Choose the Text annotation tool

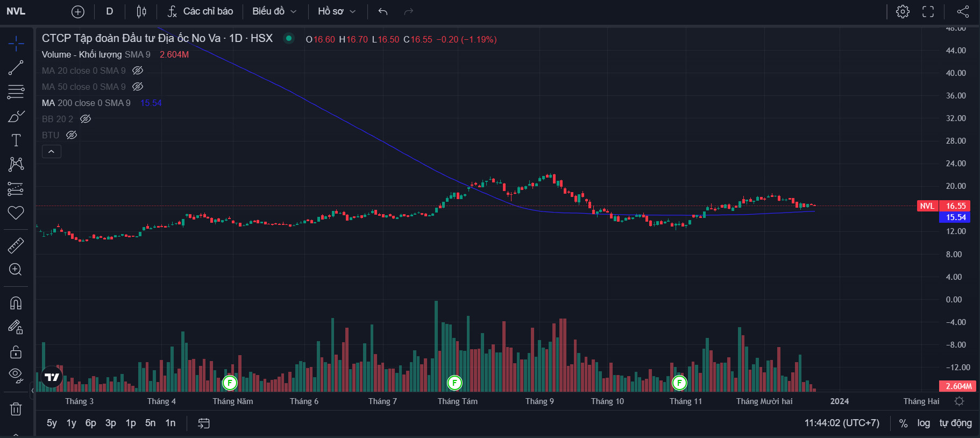pyautogui.click(x=16, y=140)
